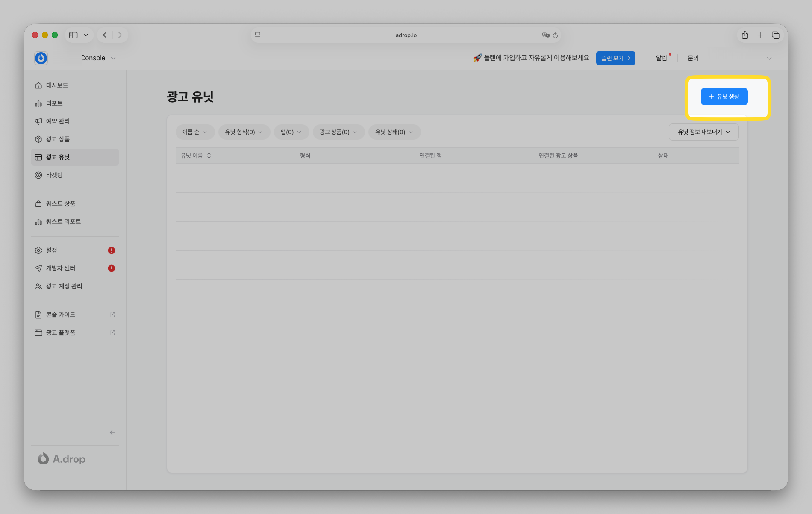The image size is (812, 514).
Task: Sort by the 유닛 이름 column header
Action: [196, 156]
